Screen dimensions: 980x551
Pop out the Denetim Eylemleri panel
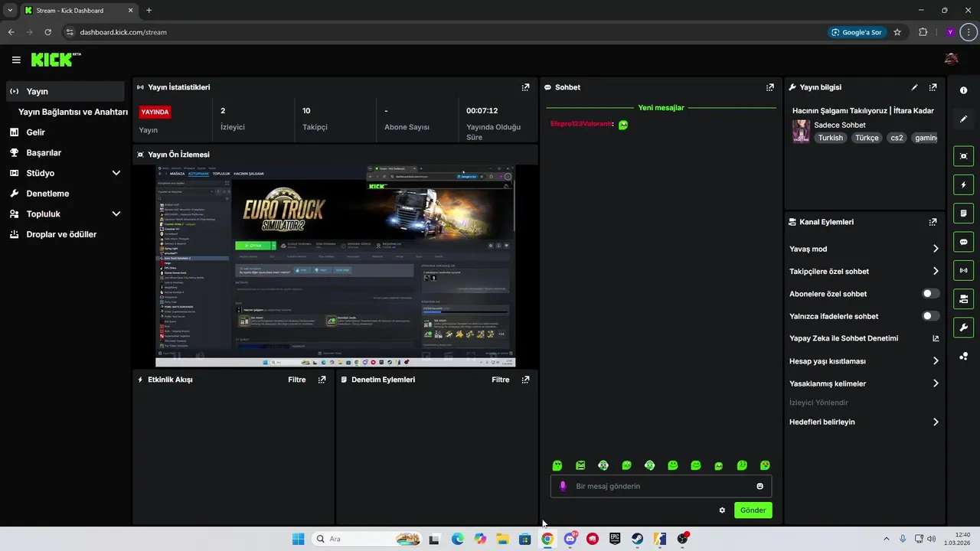pyautogui.click(x=525, y=380)
